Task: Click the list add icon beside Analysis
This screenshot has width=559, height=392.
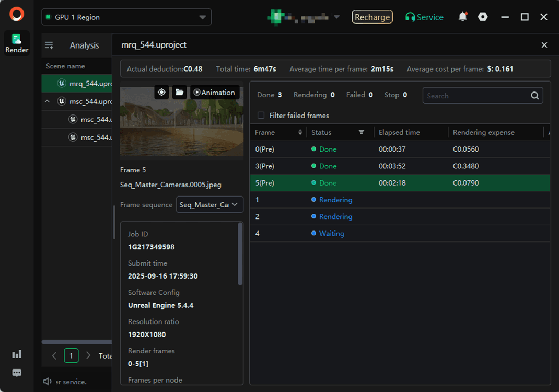Action: pos(49,45)
